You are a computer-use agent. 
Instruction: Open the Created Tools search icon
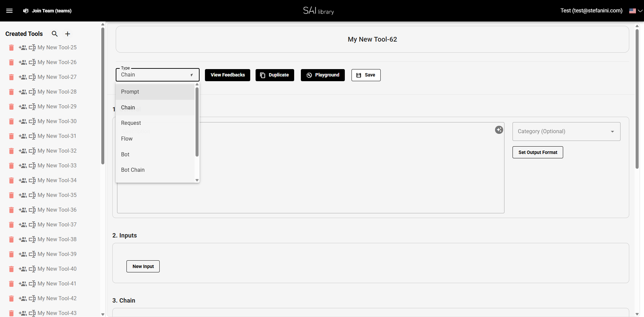pos(55,34)
